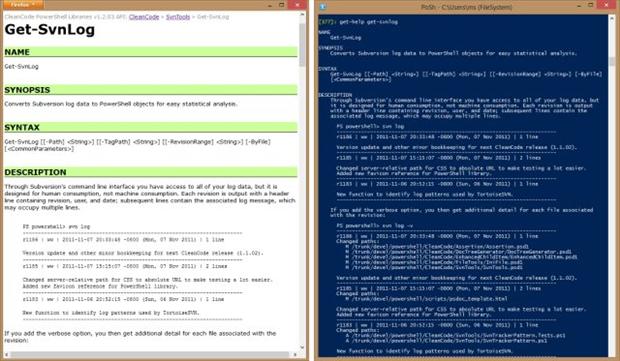Screen dimensions: 620x361
Task: Close the PoSh console window
Action: click(607, 5)
